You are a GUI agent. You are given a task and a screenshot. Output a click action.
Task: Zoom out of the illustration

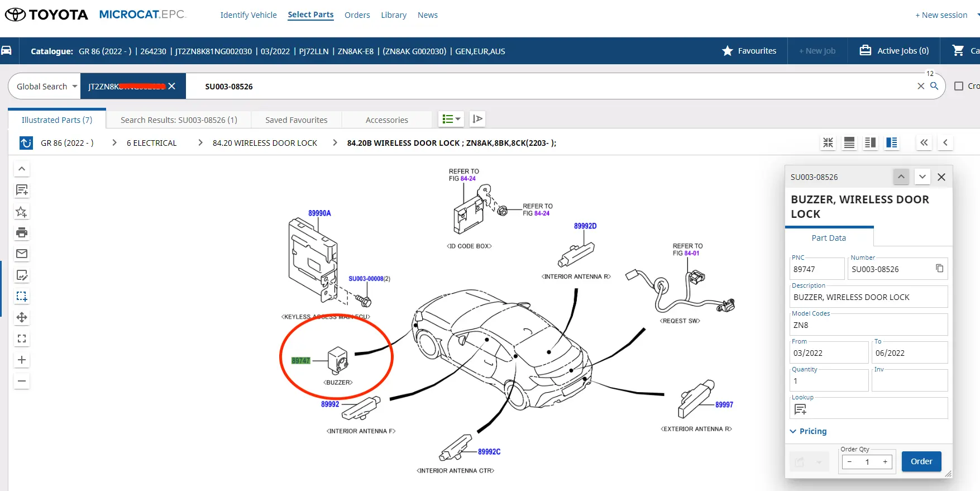(x=22, y=381)
